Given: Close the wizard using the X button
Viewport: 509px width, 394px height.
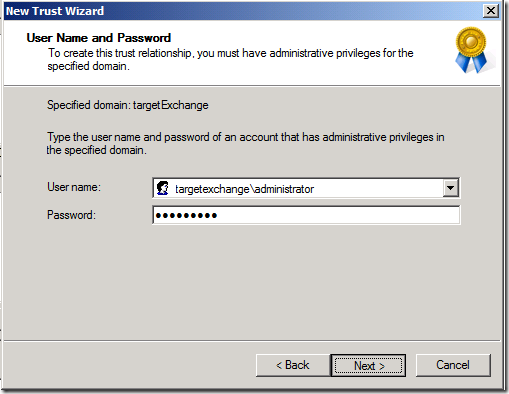Looking at the screenshot, I should point(491,11).
